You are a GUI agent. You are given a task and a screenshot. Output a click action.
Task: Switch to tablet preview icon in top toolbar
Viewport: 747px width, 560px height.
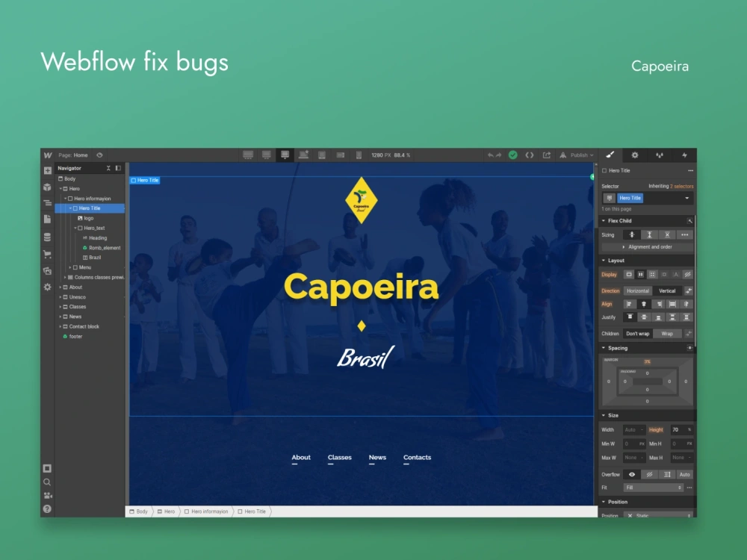pyautogui.click(x=321, y=155)
